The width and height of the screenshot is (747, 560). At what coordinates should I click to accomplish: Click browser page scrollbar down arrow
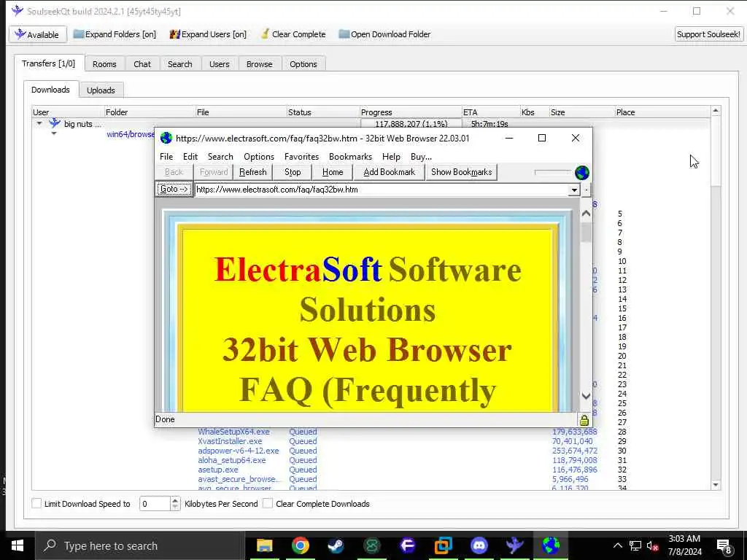(586, 396)
